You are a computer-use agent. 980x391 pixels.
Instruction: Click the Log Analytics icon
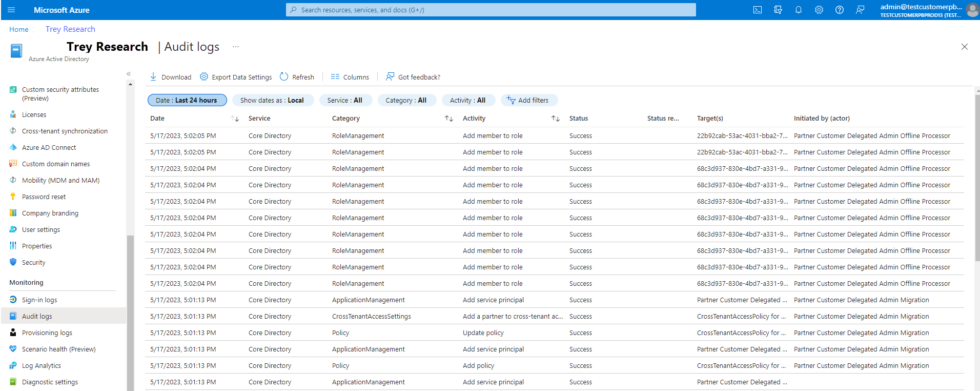tap(13, 365)
